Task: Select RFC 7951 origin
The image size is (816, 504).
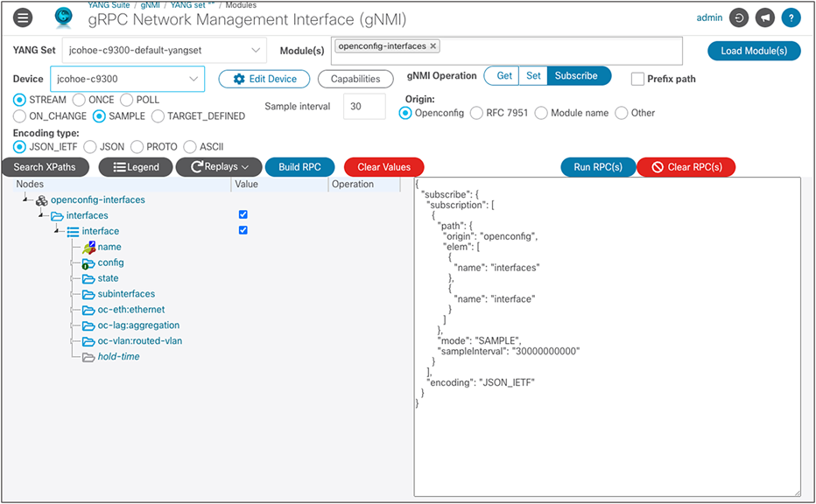Action: click(x=476, y=113)
